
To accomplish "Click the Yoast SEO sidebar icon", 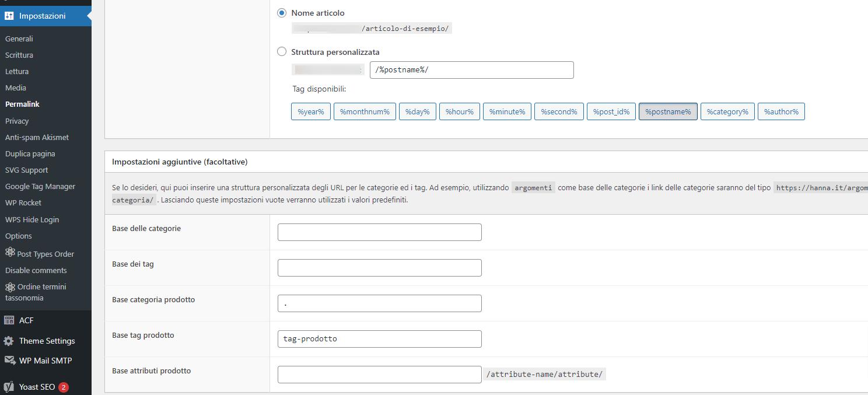I will coord(9,386).
